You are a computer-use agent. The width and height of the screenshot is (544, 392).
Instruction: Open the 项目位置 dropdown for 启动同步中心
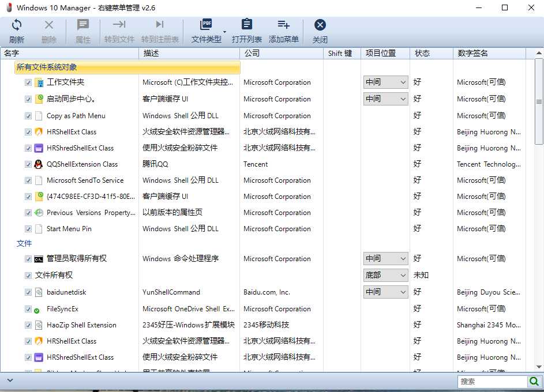coord(385,99)
